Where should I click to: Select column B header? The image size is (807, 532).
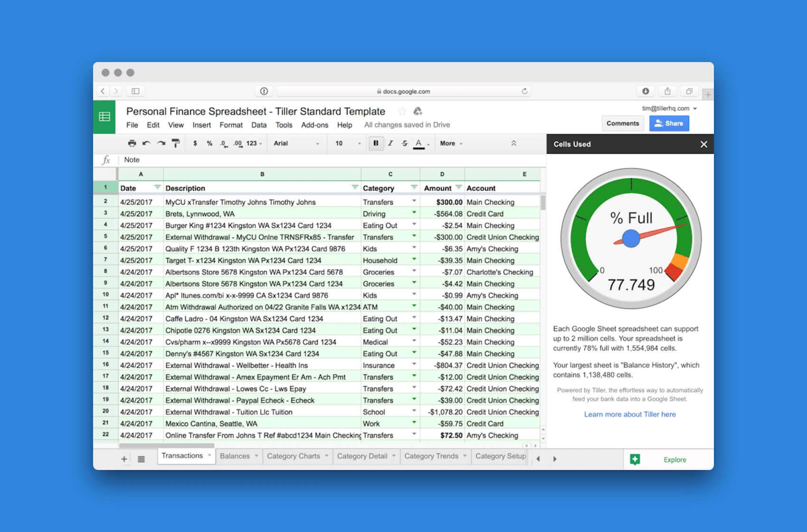(262, 174)
